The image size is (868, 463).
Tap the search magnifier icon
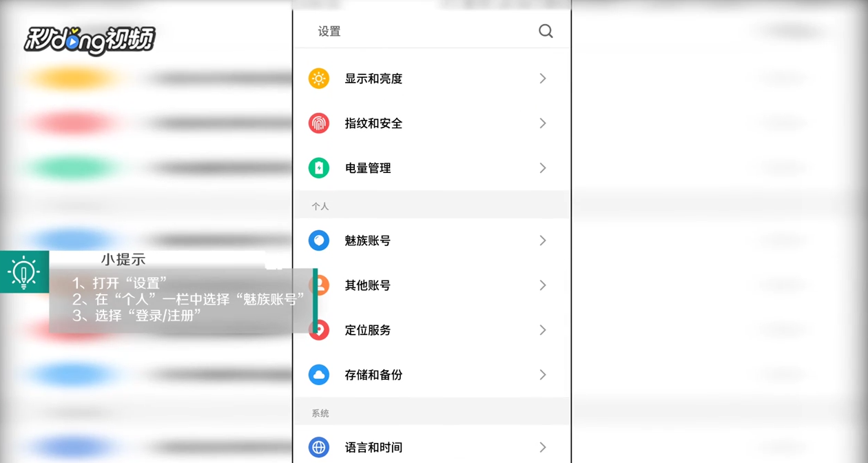coord(546,31)
